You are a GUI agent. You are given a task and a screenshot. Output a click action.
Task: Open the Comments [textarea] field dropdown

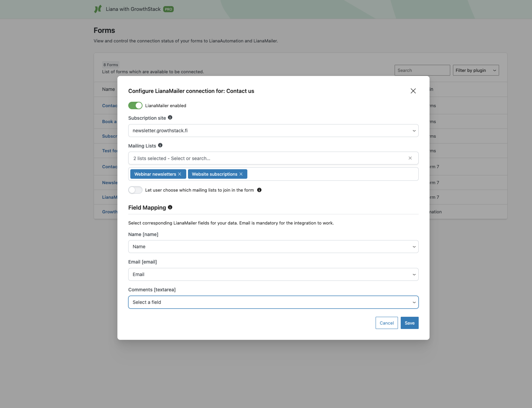(x=273, y=302)
